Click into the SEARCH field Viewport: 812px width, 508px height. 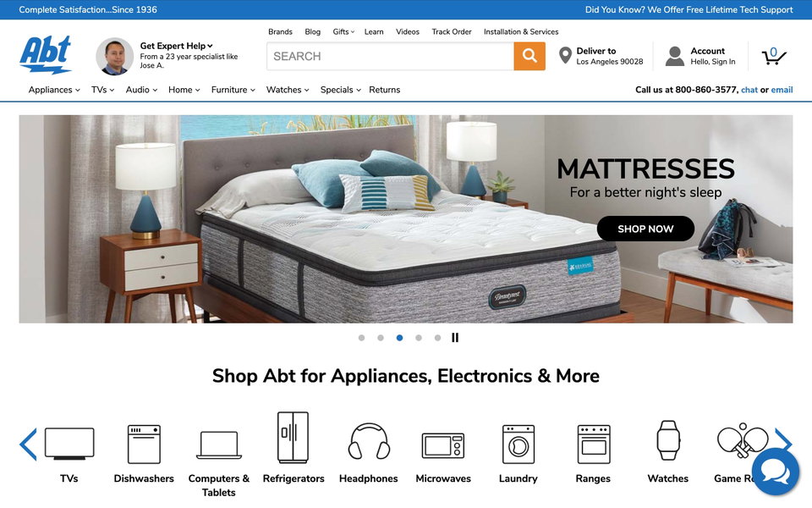pyautogui.click(x=391, y=56)
